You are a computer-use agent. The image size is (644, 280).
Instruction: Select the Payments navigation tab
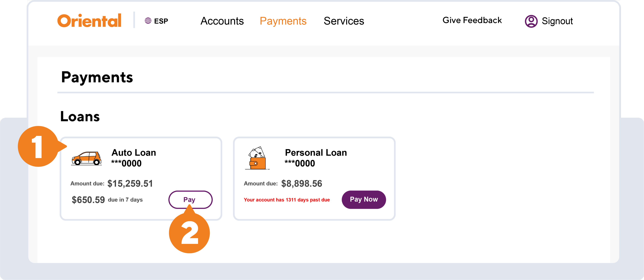[x=283, y=21]
